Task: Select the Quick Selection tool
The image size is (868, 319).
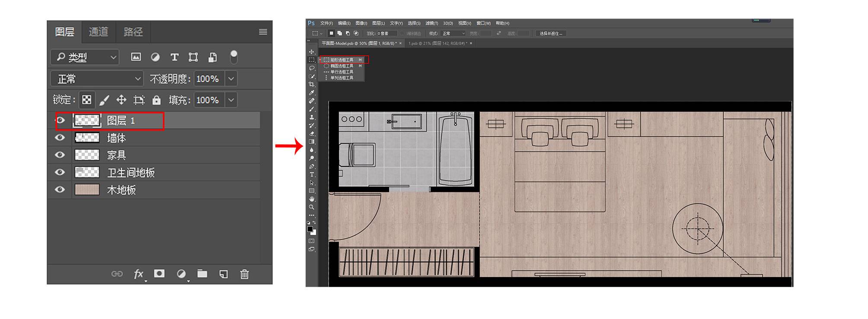Action: [x=311, y=76]
